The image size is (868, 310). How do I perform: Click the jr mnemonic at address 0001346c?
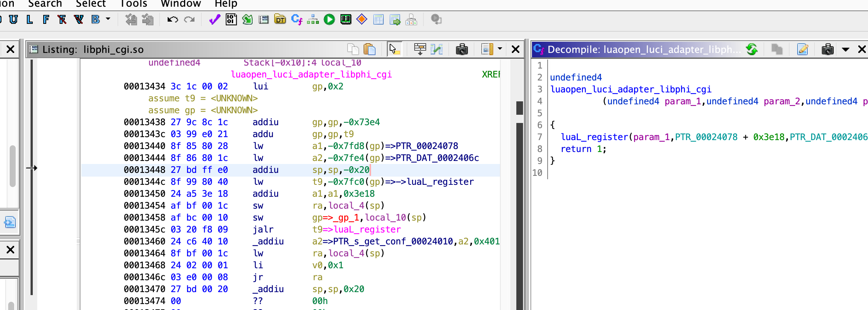pos(258,277)
